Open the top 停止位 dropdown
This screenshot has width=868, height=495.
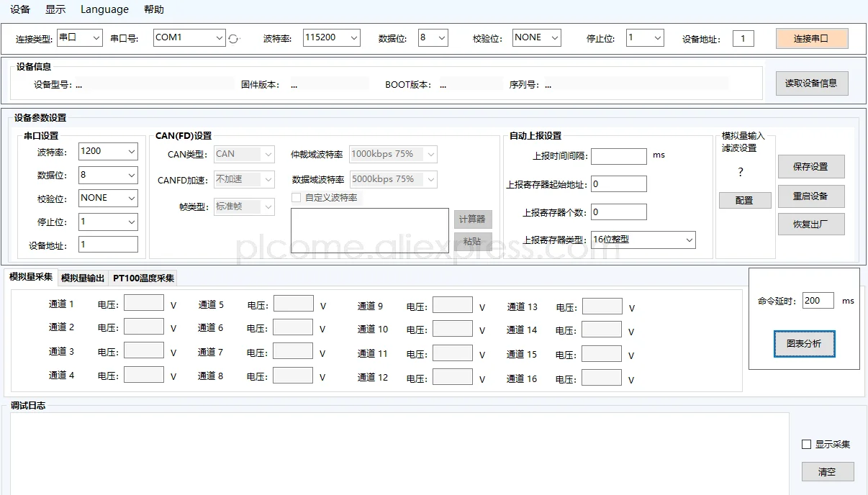tap(645, 37)
